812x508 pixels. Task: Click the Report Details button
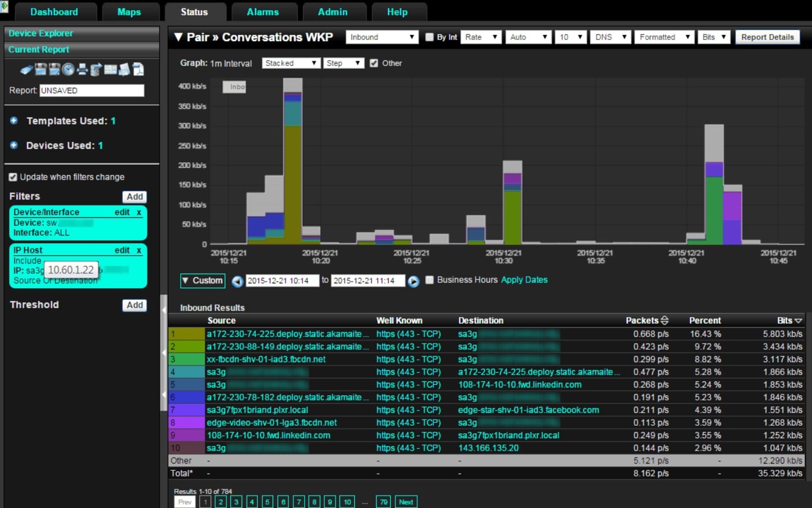(767, 37)
